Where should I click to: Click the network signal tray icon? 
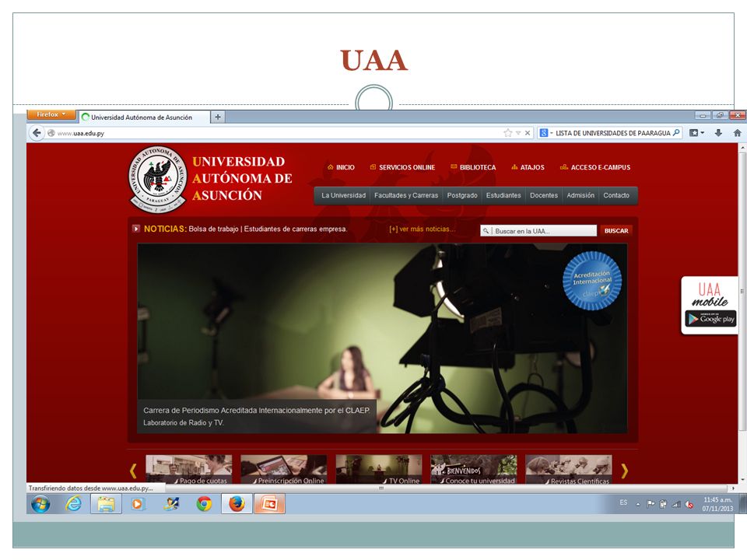click(676, 504)
